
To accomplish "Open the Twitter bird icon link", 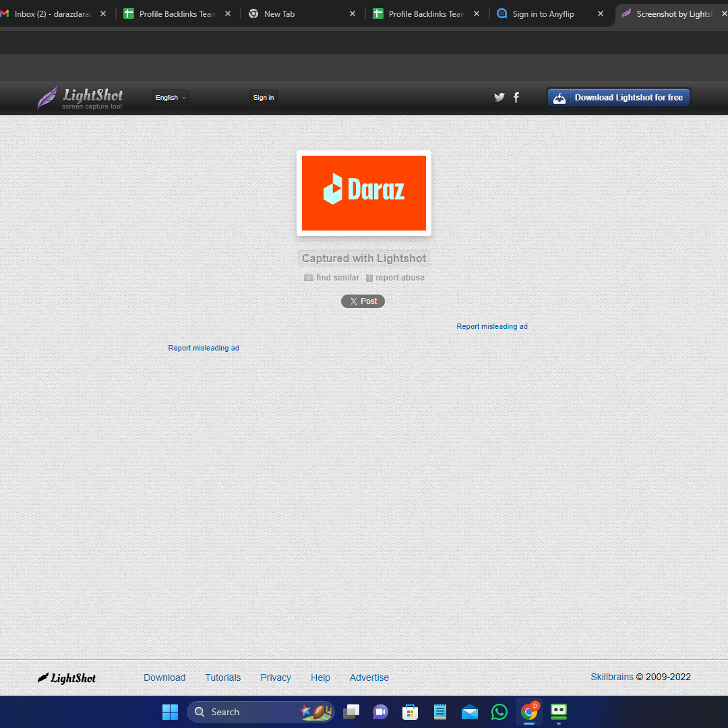I will (499, 97).
